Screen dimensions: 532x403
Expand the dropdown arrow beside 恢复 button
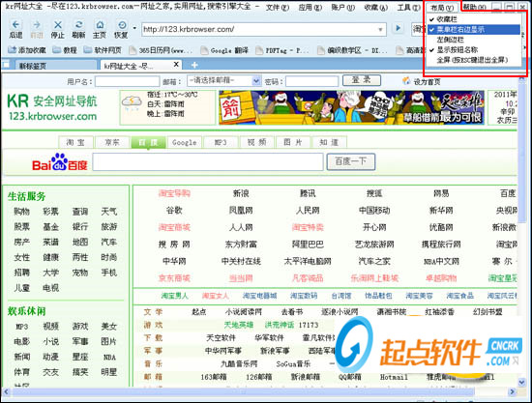(x=134, y=28)
